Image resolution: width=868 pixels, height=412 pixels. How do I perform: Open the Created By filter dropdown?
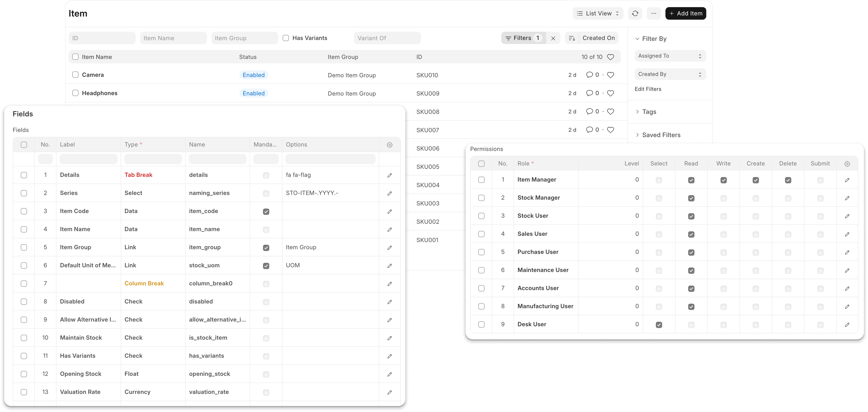pyautogui.click(x=670, y=74)
